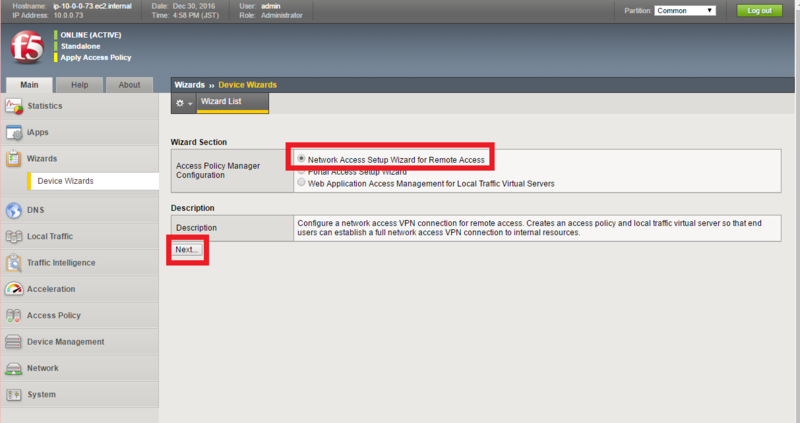Open the Acceleration menu item
Image resolution: width=800 pixels, height=423 pixels.
tap(80, 289)
